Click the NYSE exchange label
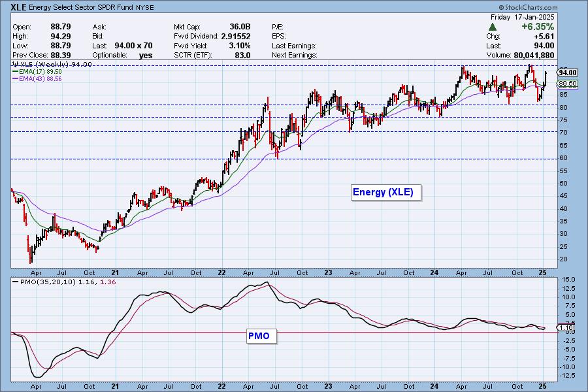The width and height of the screenshot is (588, 392). point(145,7)
